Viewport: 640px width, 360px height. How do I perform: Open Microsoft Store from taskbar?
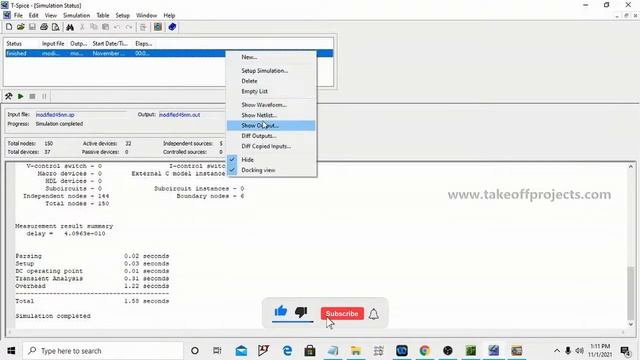[x=310, y=351]
